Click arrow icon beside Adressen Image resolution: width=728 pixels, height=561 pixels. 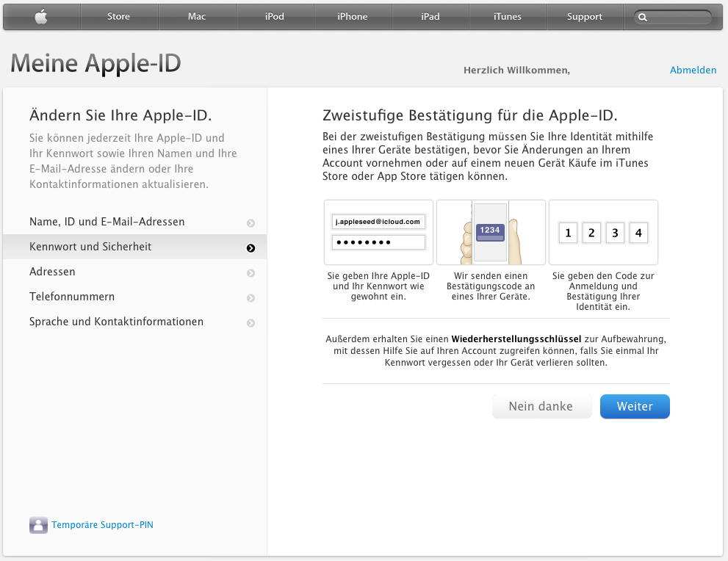[251, 273]
